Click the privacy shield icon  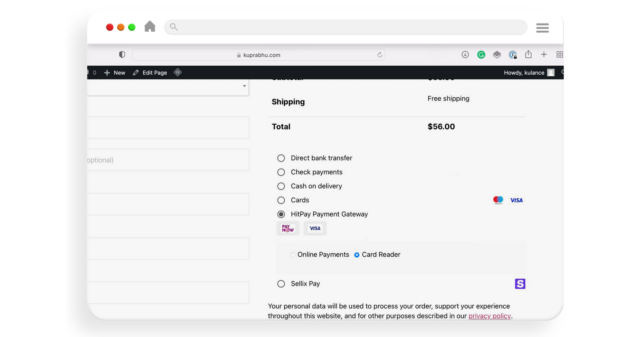click(122, 55)
